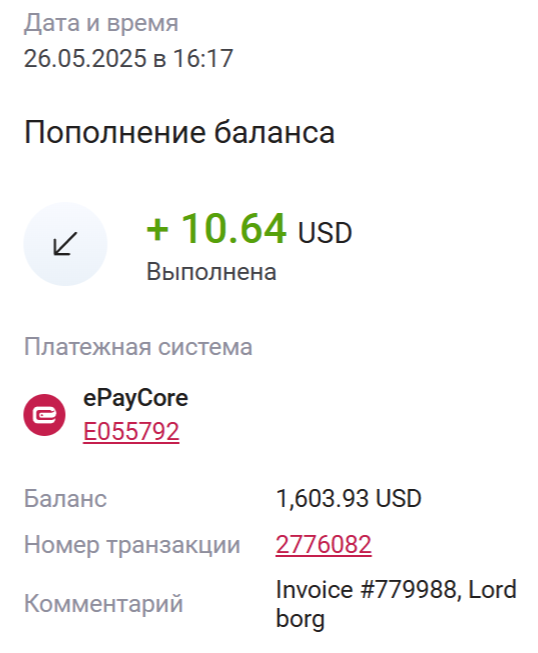Click the Номер транзакции label

pos(132,545)
